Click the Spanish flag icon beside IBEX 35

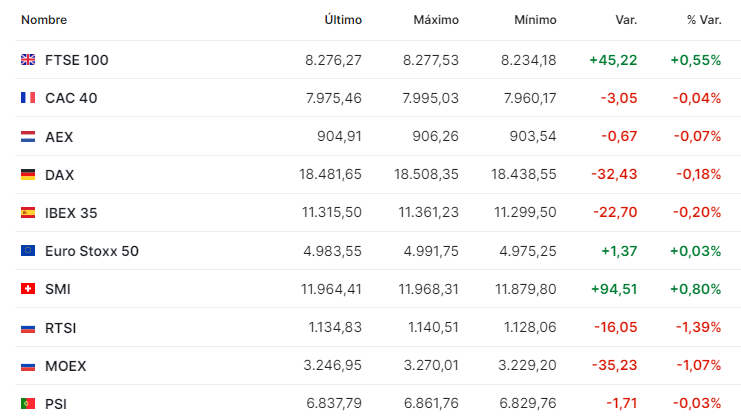(x=28, y=213)
